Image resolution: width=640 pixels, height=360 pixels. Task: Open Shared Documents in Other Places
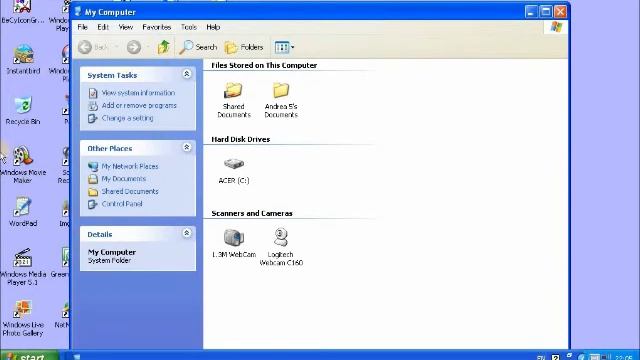tap(130, 191)
